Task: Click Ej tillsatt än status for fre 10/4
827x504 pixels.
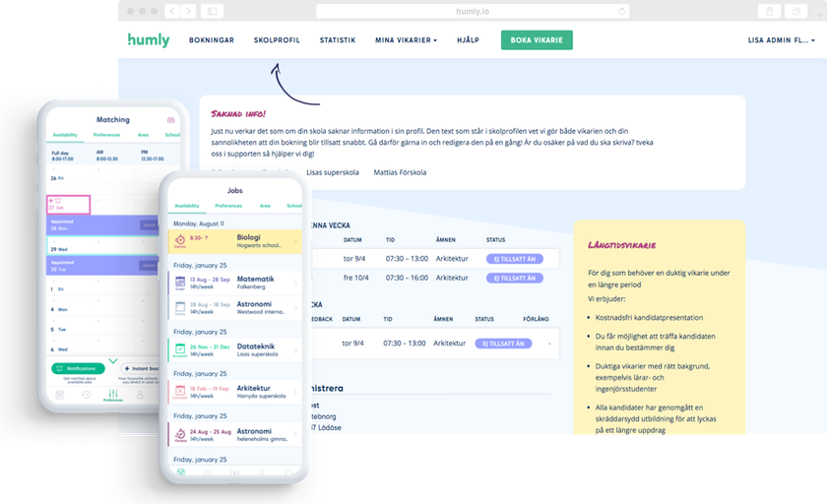Action: [x=514, y=278]
